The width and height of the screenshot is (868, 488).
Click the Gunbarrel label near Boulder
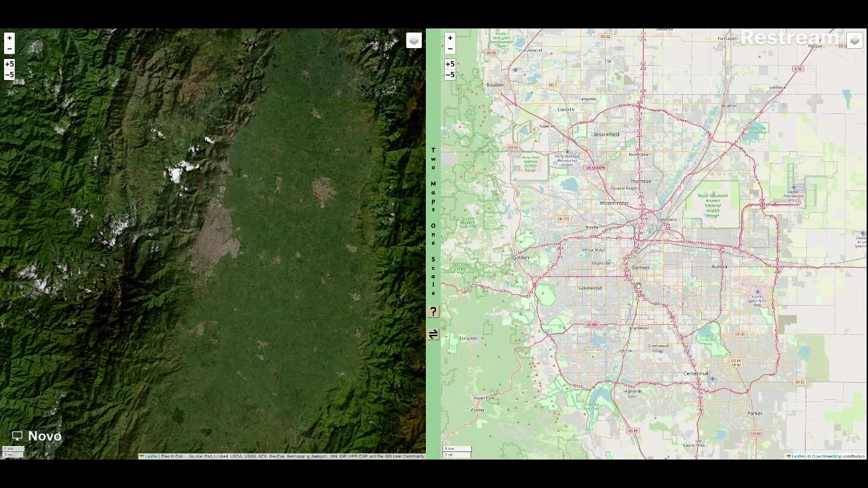533,50
